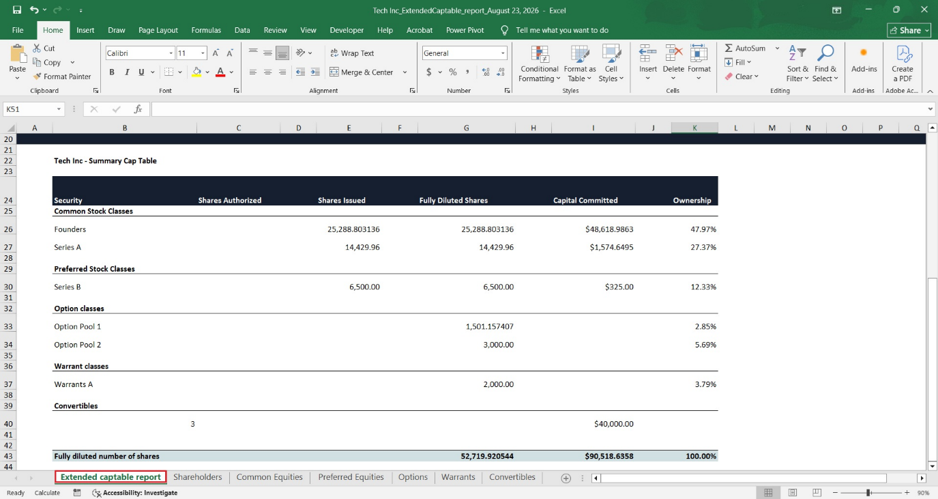Click the Decrease Indent icon
938x499 pixels.
pyautogui.click(x=300, y=72)
